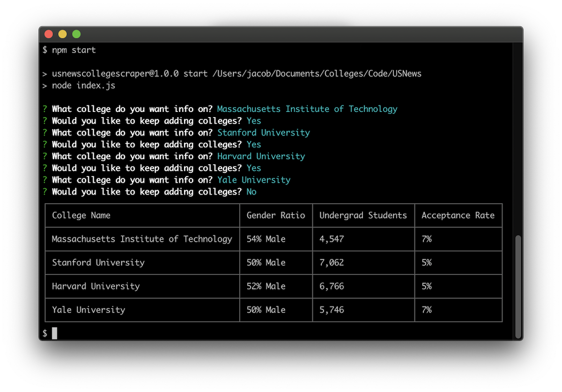Select answer 'Massachusetts Institute of Technology' in cyan

click(x=307, y=109)
